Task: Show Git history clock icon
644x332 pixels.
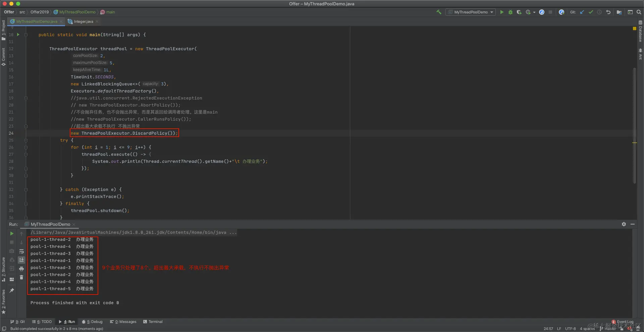Action: click(599, 12)
